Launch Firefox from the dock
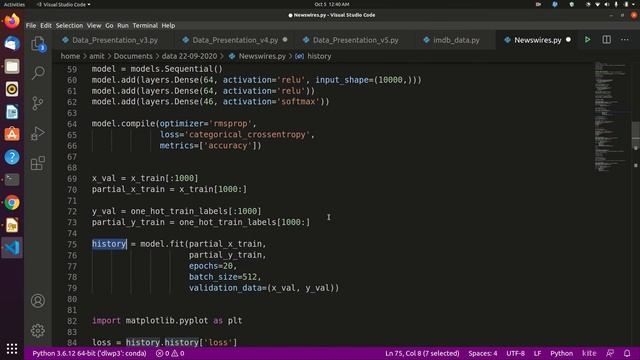This screenshot has height=360, width=640. coord(12,20)
